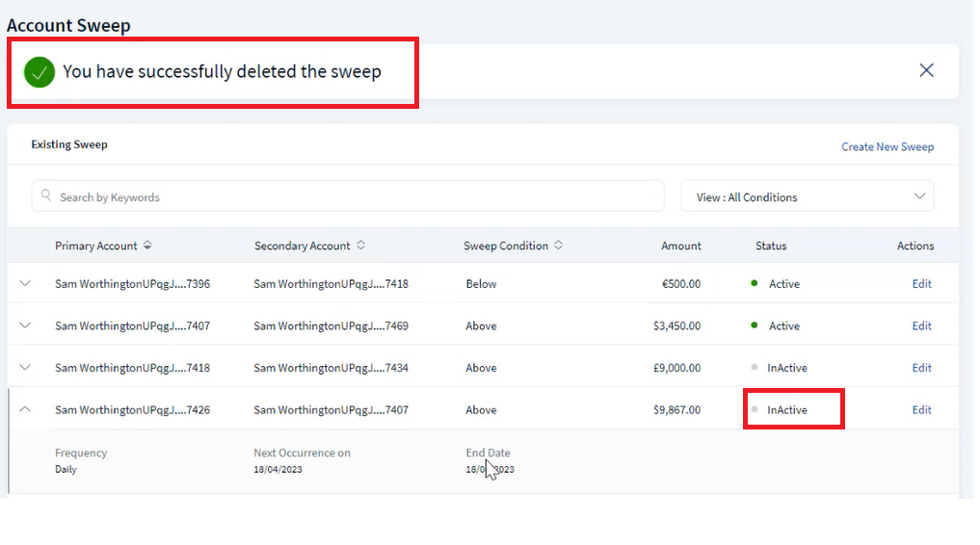The width and height of the screenshot is (980, 545).
Task: Click the Create New Sweep link
Action: 887,146
